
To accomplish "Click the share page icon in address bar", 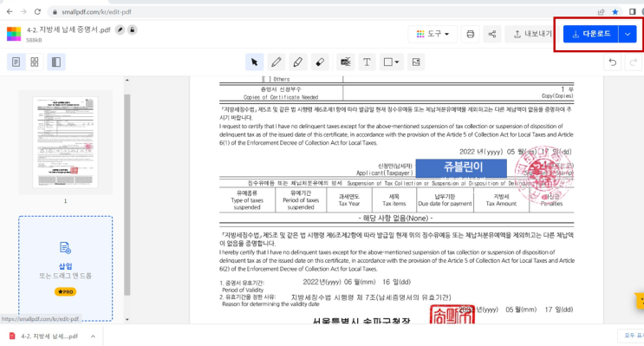I will 602,12.
